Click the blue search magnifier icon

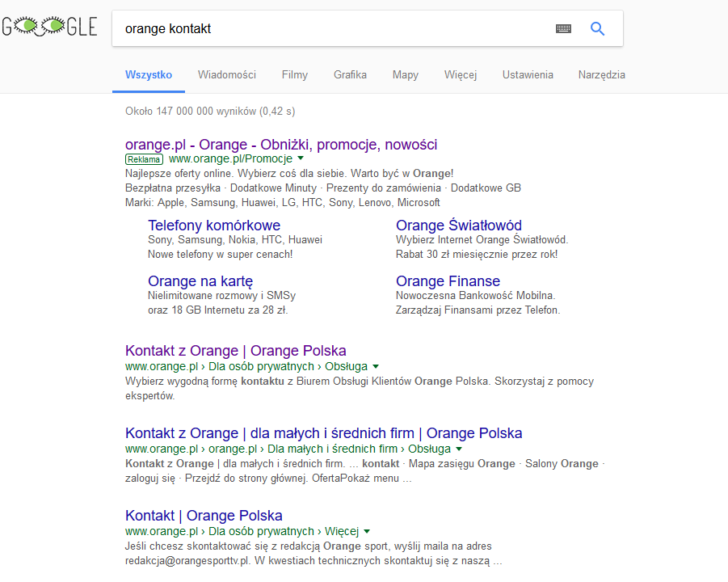tap(597, 28)
